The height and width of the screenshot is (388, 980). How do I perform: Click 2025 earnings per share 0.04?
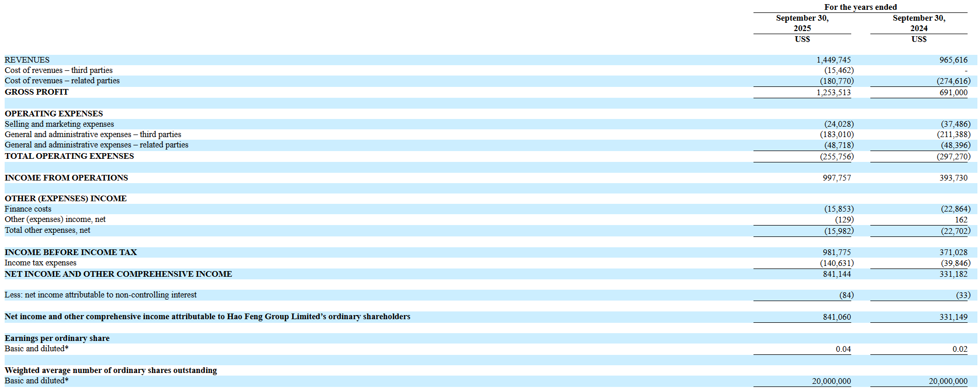click(x=843, y=349)
